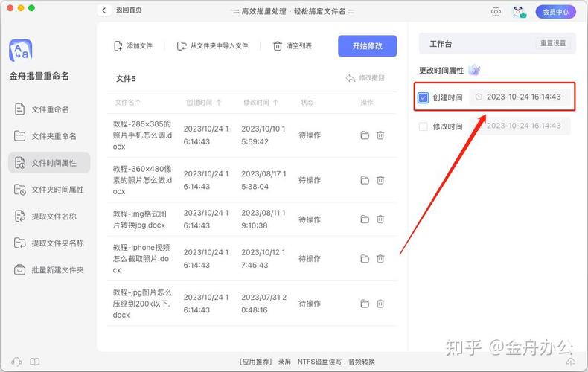Open folder for 教程-285×385 file row
588x372 pixels.
pyautogui.click(x=365, y=135)
